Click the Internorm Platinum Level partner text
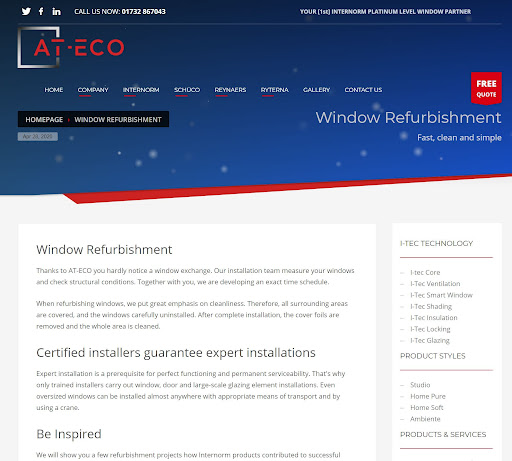 click(x=385, y=12)
